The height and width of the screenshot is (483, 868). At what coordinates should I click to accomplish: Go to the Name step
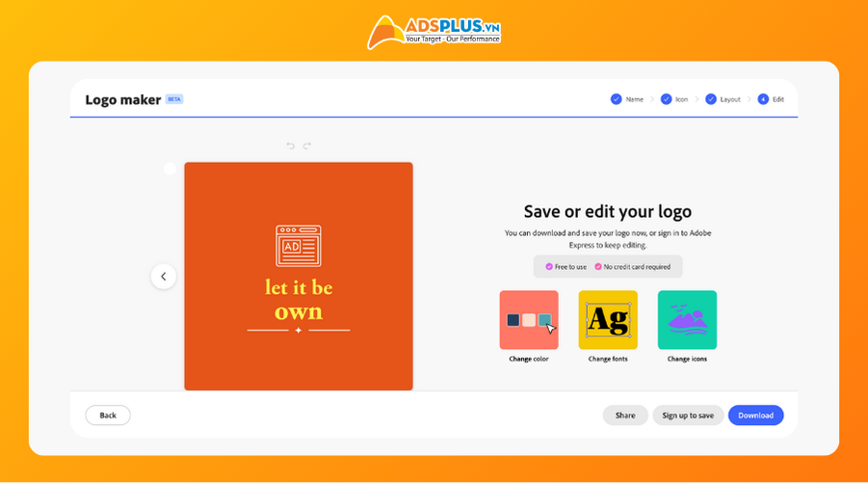coord(626,99)
